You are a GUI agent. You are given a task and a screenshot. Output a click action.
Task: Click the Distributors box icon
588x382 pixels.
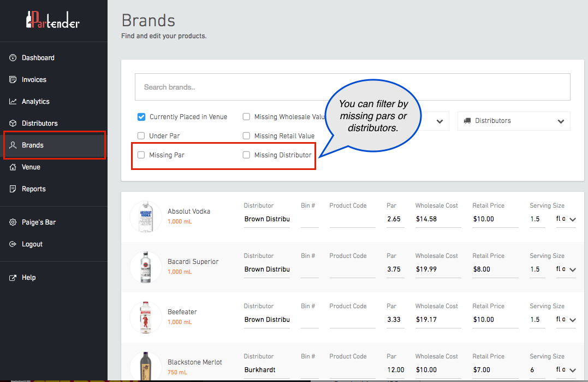pos(13,123)
